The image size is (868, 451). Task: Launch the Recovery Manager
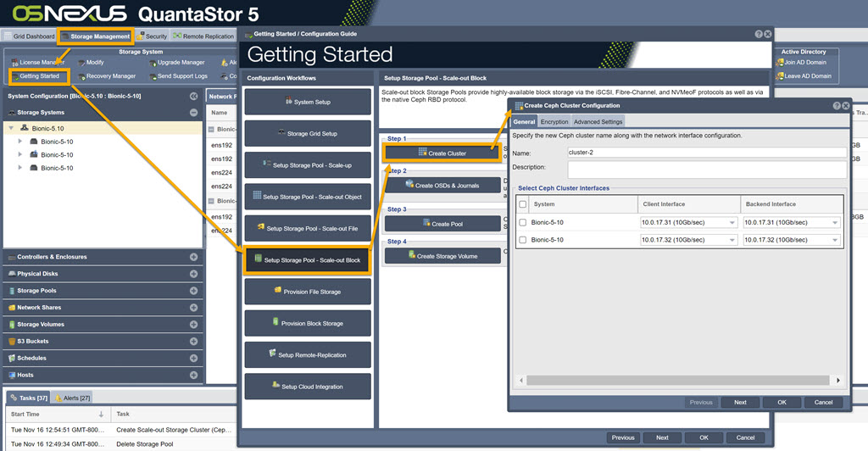[x=107, y=76]
